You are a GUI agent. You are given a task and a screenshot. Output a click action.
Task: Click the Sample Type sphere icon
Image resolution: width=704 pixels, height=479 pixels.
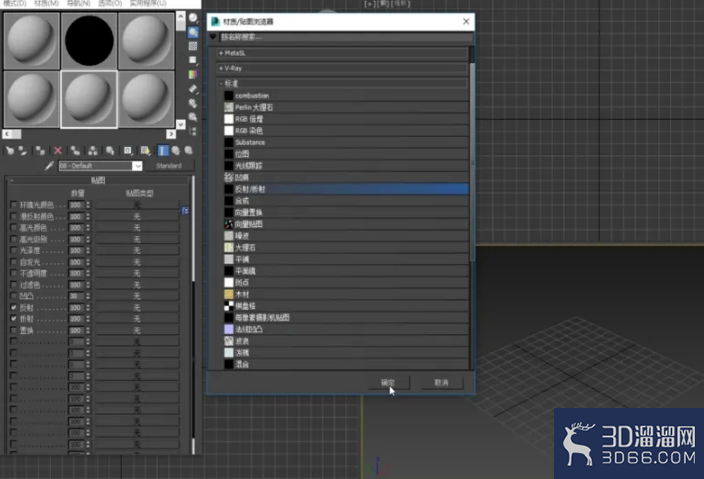(x=193, y=18)
